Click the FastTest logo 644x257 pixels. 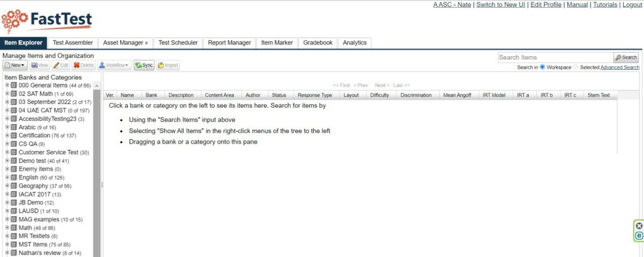coord(47,21)
